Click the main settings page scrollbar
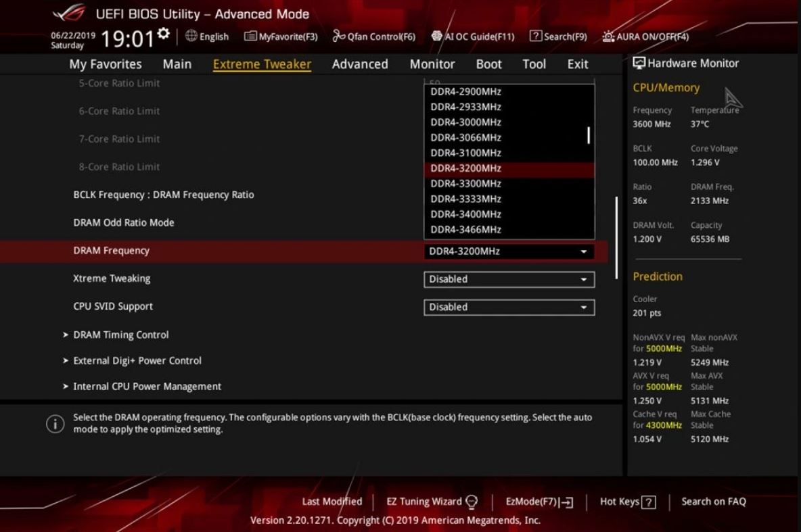Image resolution: width=801 pixels, height=532 pixels. (x=616, y=238)
